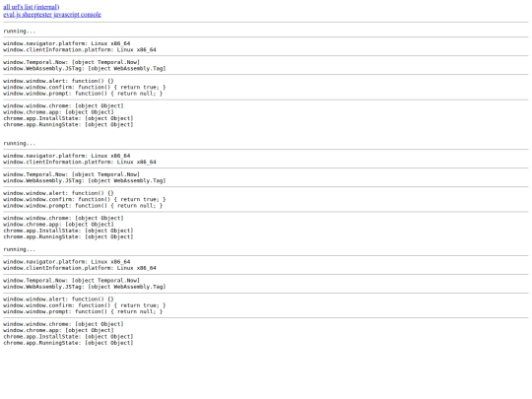Open the "javascript console" link
This screenshot has height=399, width=532.
click(x=78, y=14)
